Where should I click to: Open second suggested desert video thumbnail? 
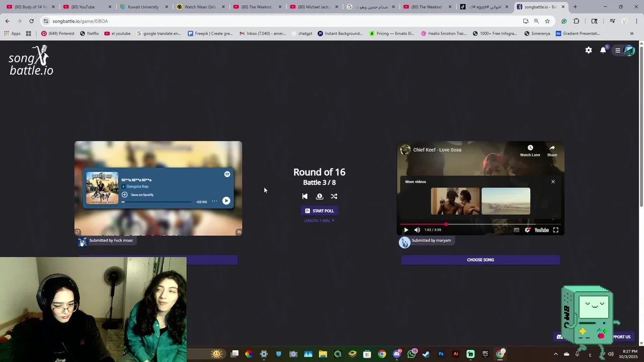point(506,201)
